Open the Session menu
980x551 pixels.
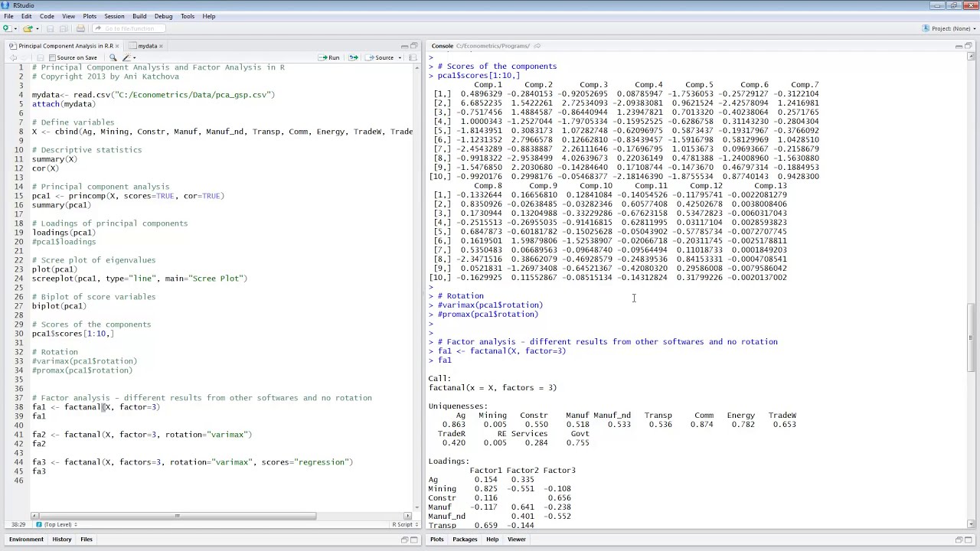(114, 16)
